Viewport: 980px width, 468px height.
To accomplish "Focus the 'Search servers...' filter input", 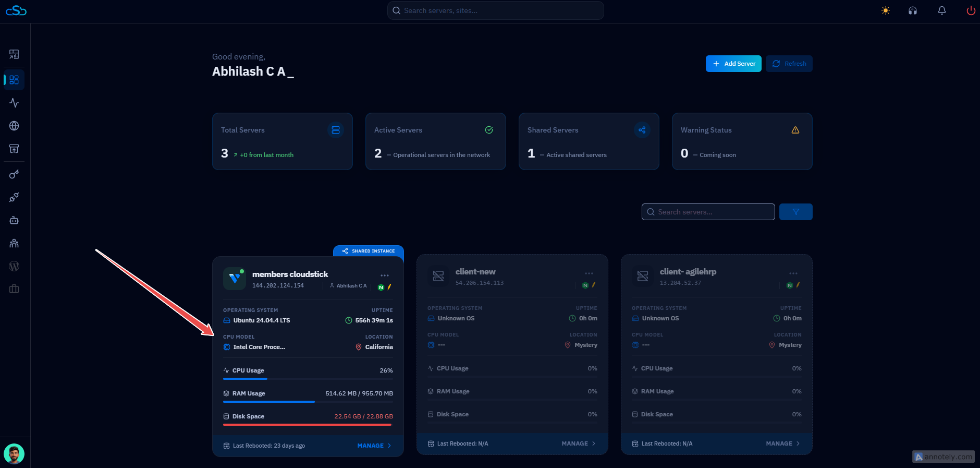I will [708, 212].
